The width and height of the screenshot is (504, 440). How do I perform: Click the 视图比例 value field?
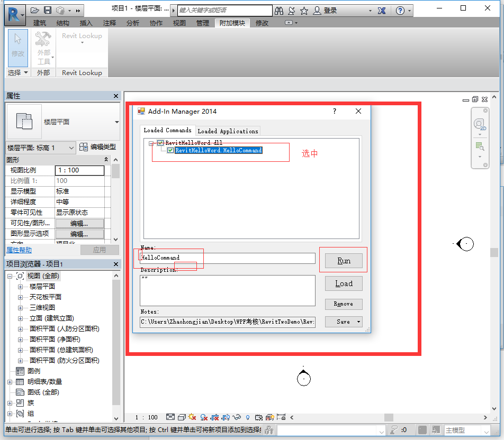pyautogui.click(x=80, y=170)
